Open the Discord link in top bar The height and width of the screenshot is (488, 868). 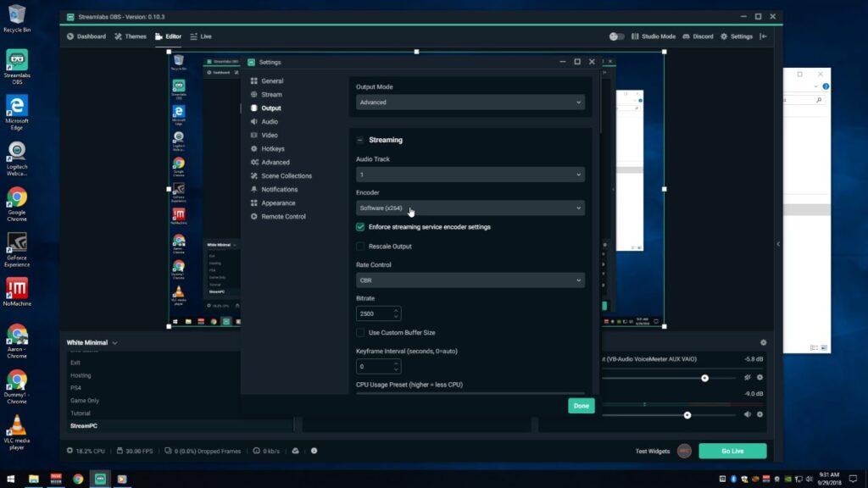click(698, 36)
